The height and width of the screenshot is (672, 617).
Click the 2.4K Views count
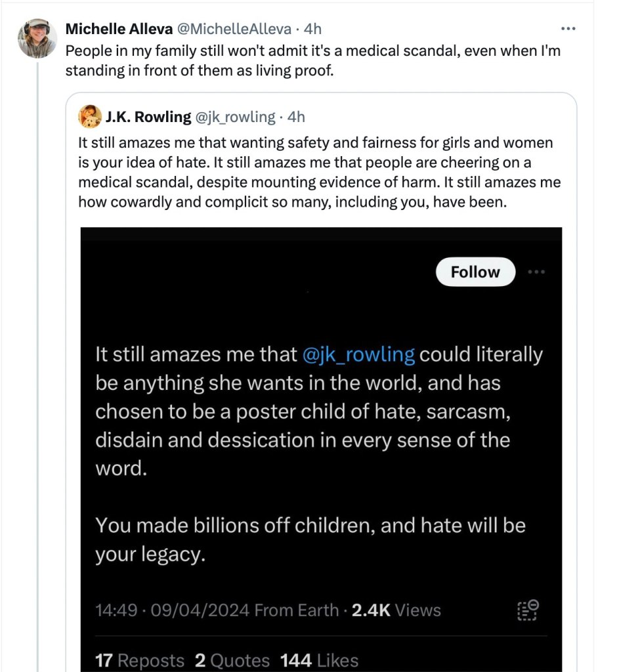tap(396, 610)
